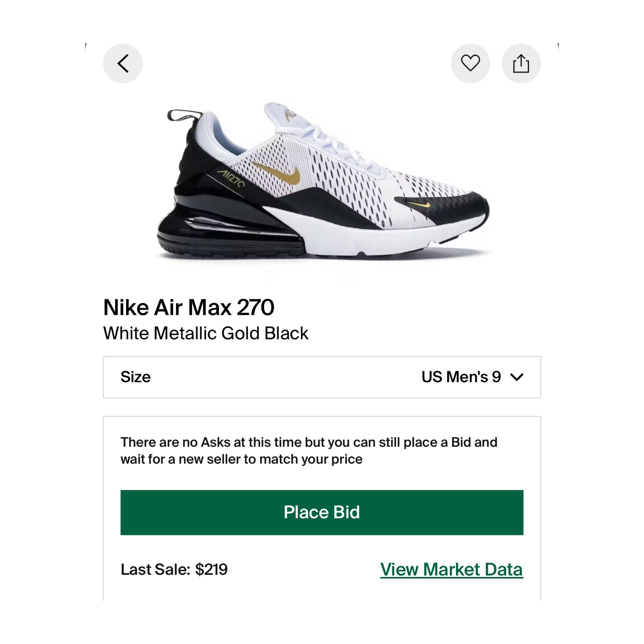Viewport: 644px width, 644px height.
Task: Tap the Size row label
Action: [136, 377]
